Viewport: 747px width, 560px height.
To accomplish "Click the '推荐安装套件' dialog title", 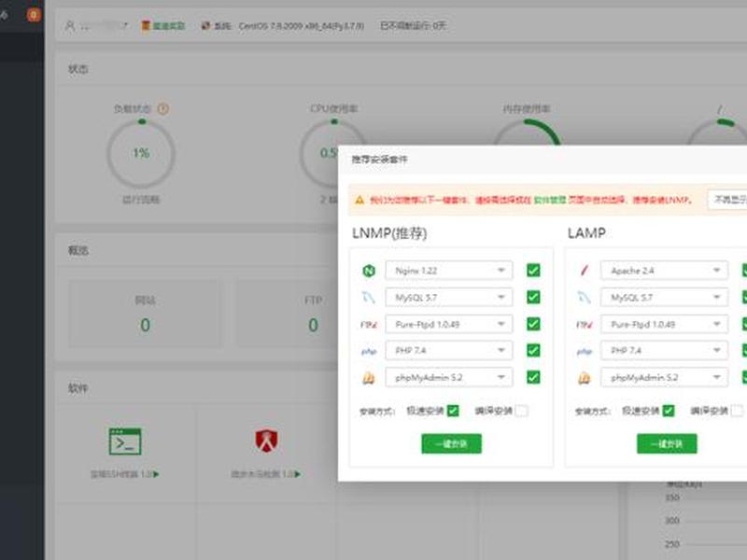I will point(379,160).
